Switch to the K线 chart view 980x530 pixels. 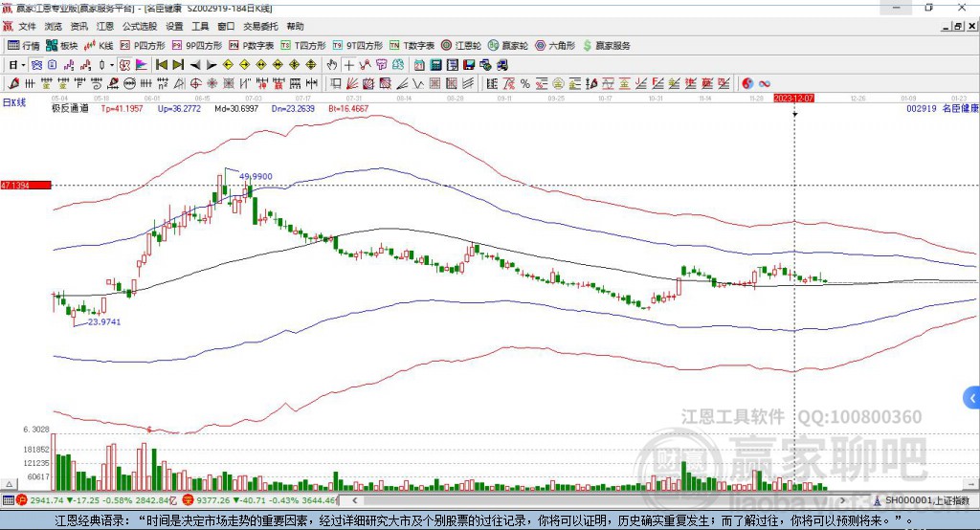(99, 46)
